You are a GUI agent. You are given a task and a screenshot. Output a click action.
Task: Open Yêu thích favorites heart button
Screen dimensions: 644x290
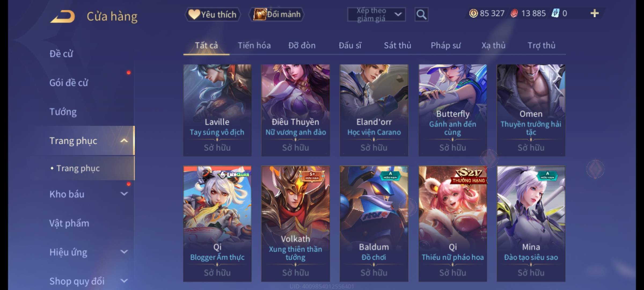[x=213, y=14]
